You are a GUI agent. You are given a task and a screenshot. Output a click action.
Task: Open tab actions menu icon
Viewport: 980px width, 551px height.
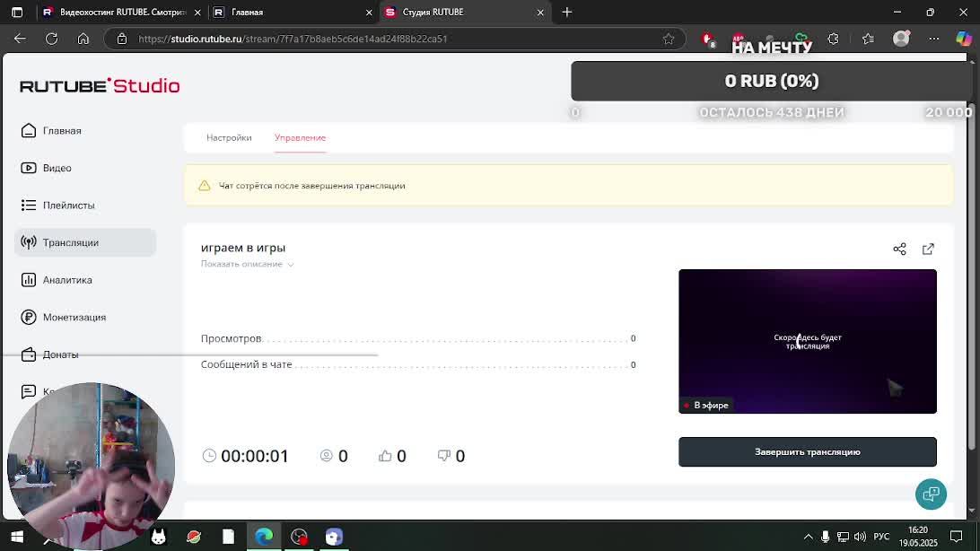[17, 12]
